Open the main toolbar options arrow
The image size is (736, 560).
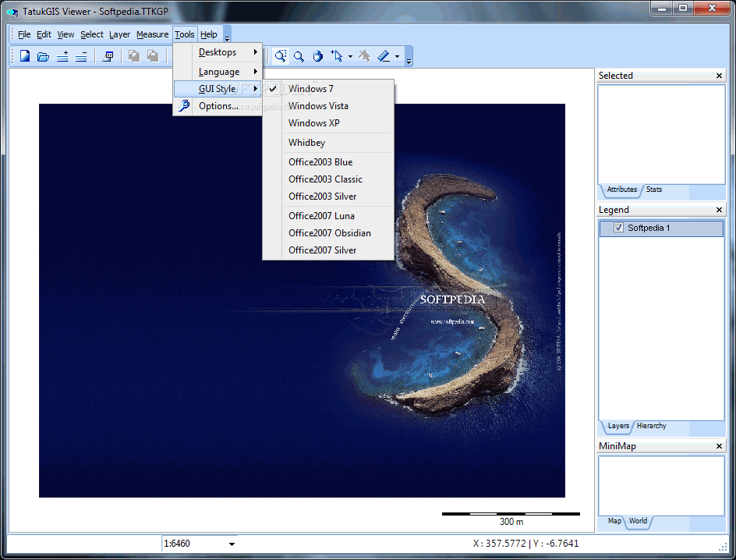409,60
